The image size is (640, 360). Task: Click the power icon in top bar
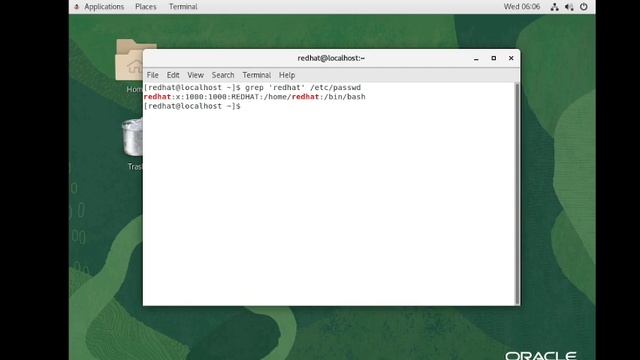pos(584,7)
